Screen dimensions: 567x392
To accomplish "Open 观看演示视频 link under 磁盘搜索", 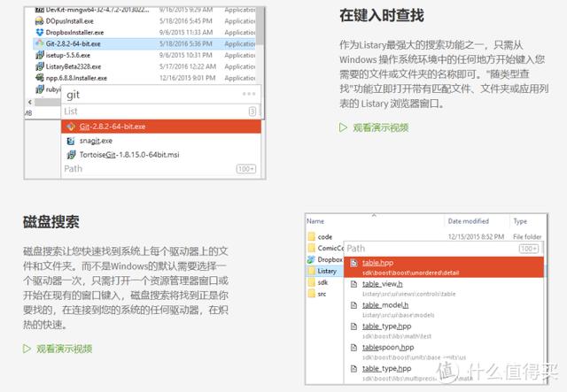I will point(65,349).
